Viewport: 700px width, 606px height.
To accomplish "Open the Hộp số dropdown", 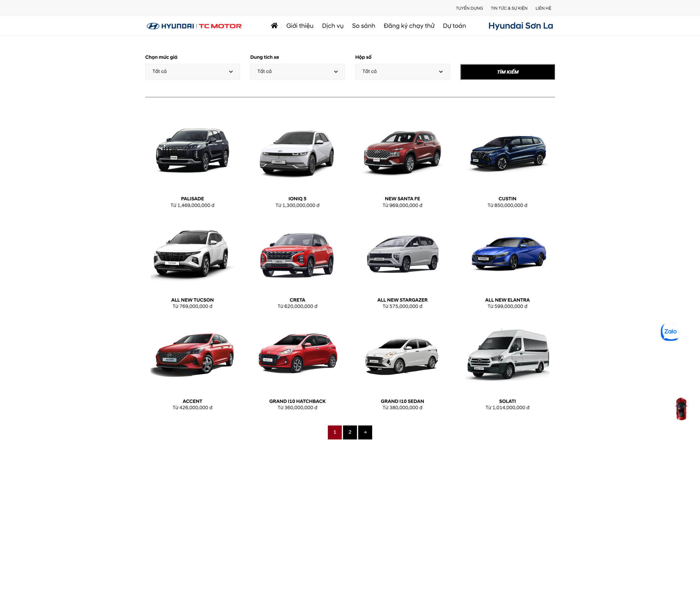I will tap(402, 71).
